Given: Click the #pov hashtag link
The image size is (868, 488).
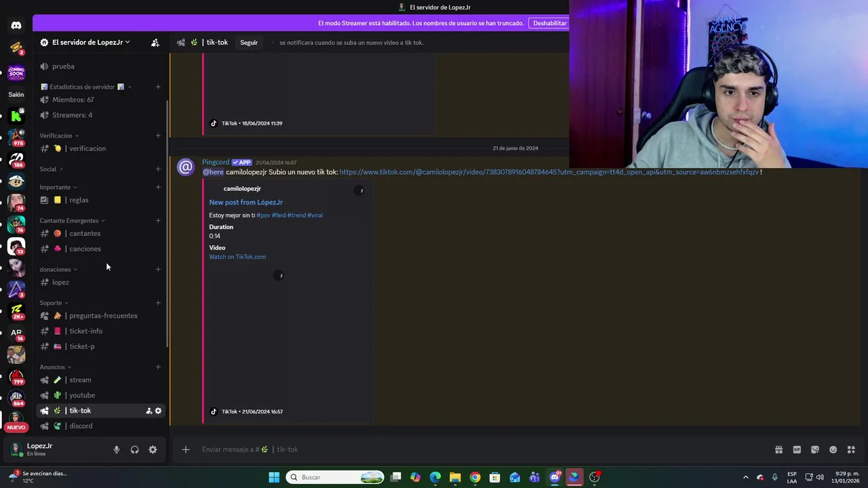Looking at the screenshot, I should click(x=263, y=216).
